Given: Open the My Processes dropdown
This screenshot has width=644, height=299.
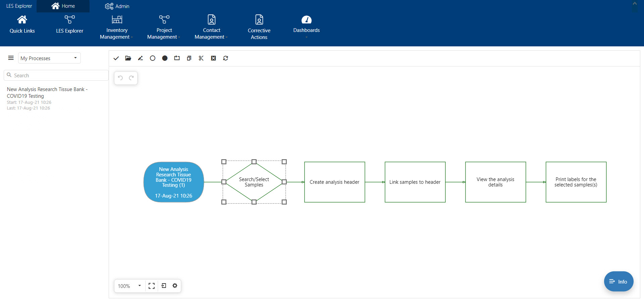Looking at the screenshot, I should [x=49, y=58].
